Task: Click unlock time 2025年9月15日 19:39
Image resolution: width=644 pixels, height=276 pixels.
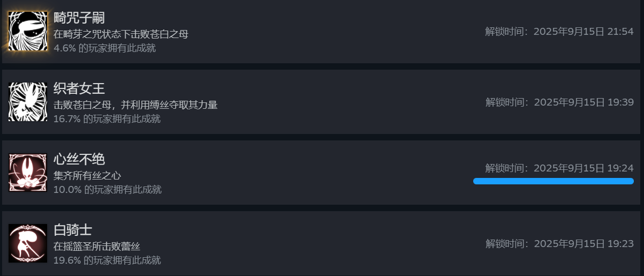Action: point(559,102)
